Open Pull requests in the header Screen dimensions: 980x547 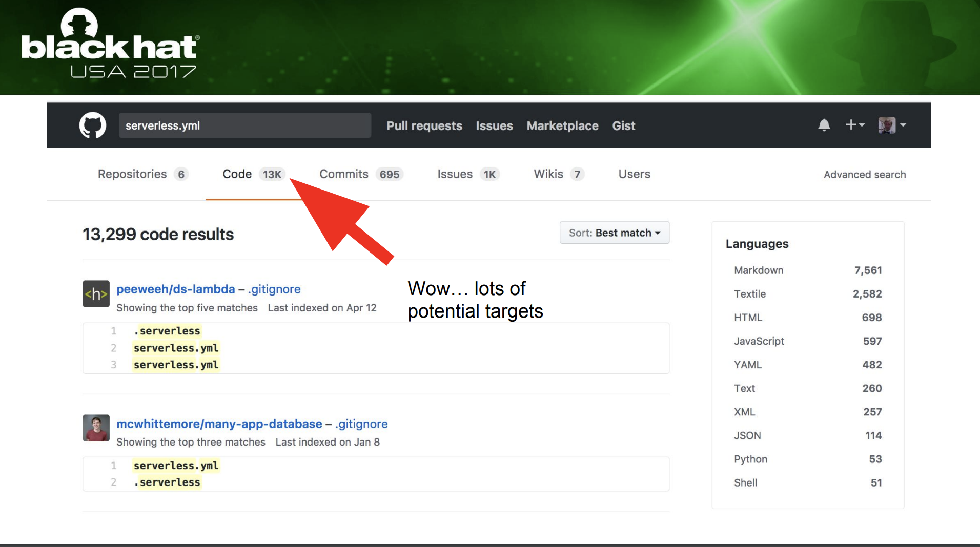coord(424,126)
